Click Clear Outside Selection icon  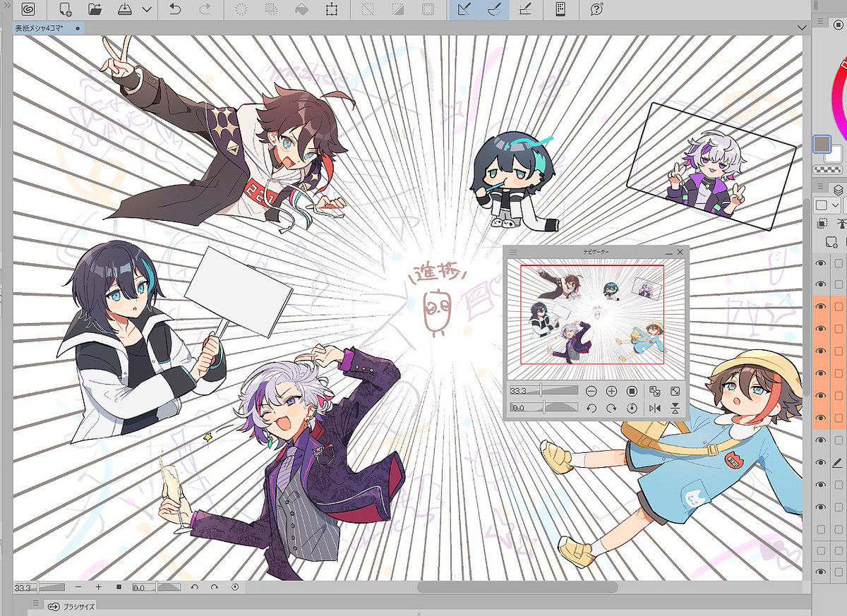click(x=271, y=9)
